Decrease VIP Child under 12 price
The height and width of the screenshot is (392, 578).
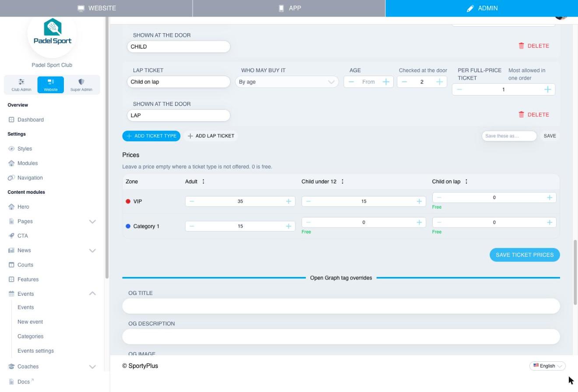tap(308, 201)
